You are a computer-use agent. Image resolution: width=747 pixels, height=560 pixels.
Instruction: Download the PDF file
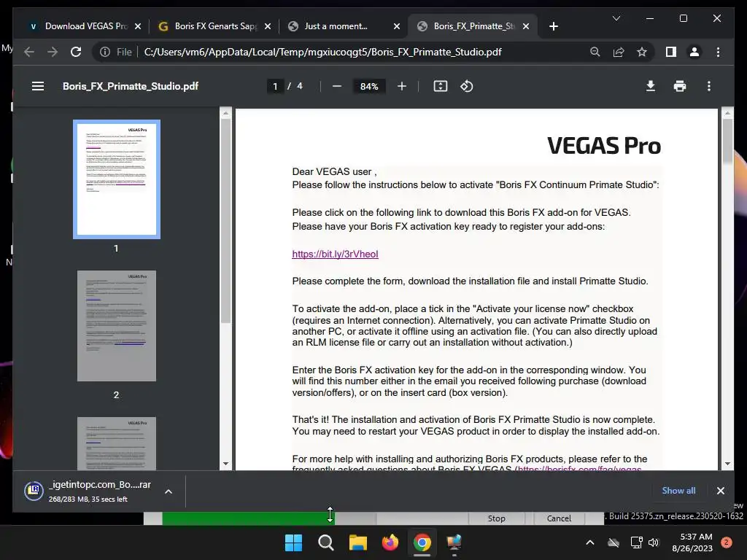(650, 86)
